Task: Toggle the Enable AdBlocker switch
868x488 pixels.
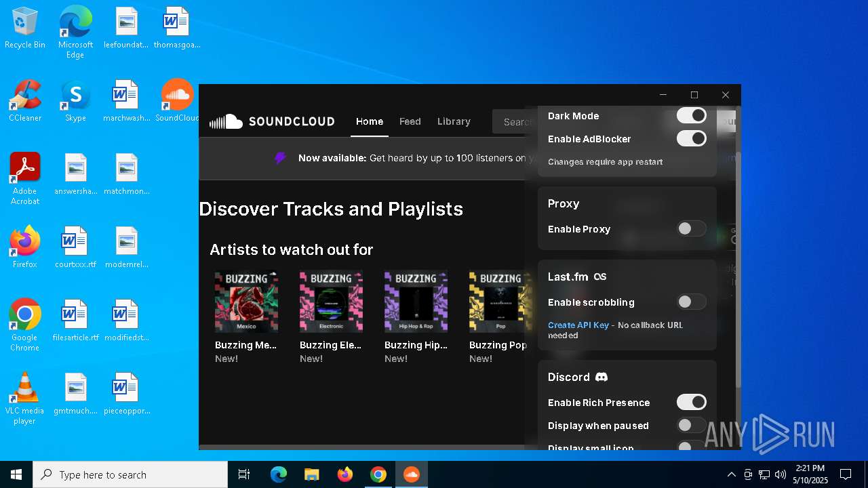Action: coord(692,139)
